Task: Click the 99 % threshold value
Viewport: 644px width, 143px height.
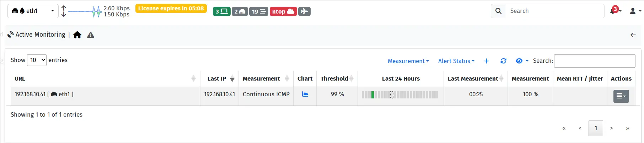Action: pos(337,94)
